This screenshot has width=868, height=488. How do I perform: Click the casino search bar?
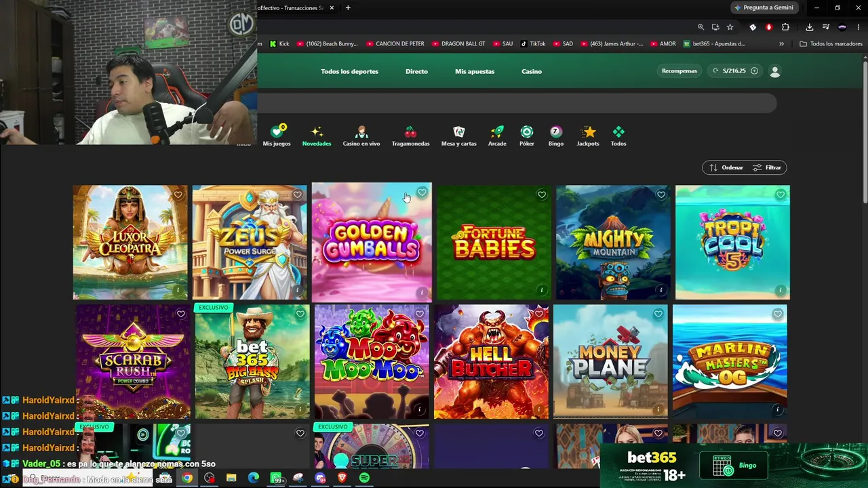pos(517,103)
